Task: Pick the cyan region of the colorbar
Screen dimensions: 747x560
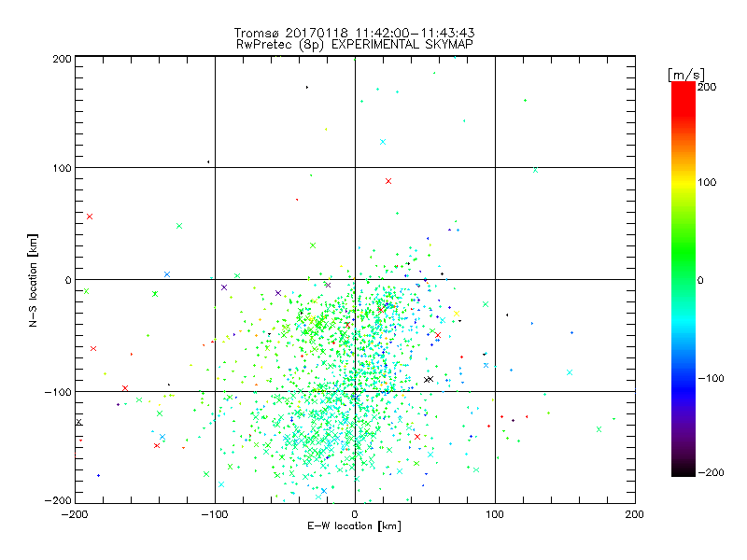Action: tap(684, 319)
